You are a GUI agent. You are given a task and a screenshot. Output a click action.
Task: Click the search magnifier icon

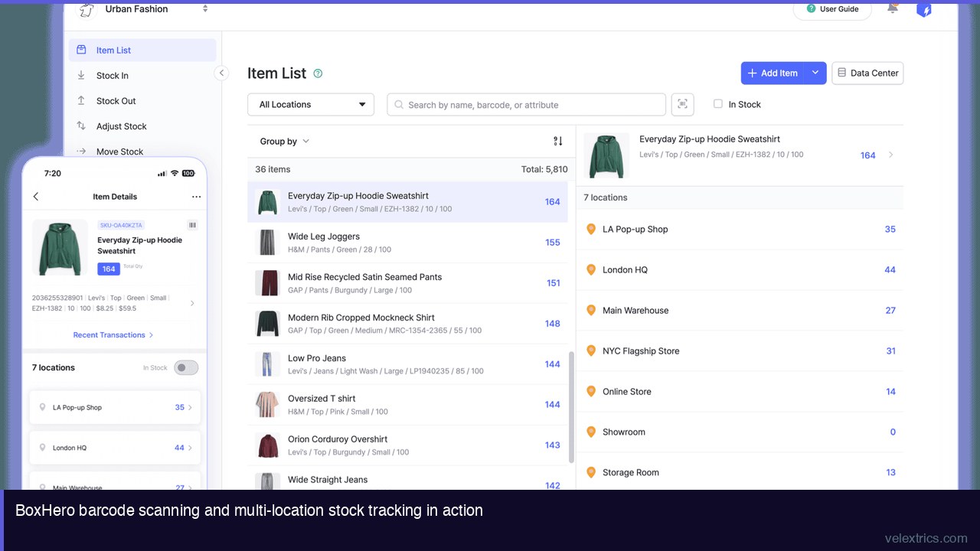(x=399, y=105)
